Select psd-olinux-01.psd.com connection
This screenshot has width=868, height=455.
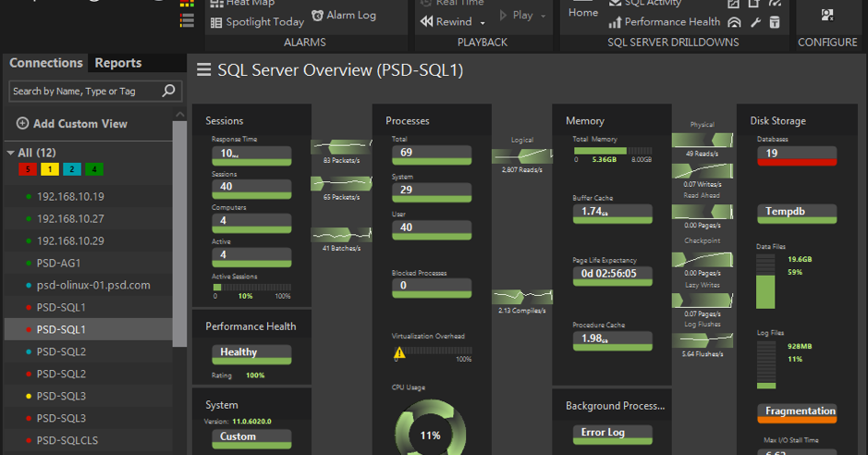coord(89,285)
